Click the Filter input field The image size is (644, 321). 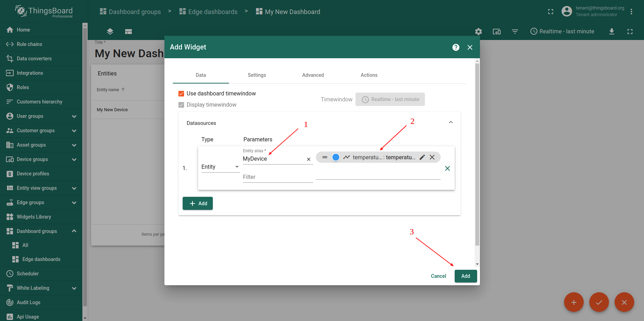click(278, 177)
